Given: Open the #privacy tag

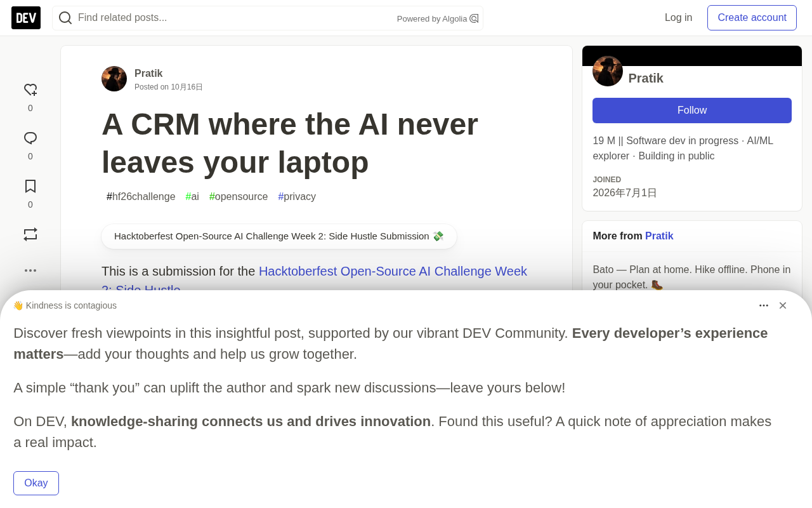Looking at the screenshot, I should click(297, 197).
